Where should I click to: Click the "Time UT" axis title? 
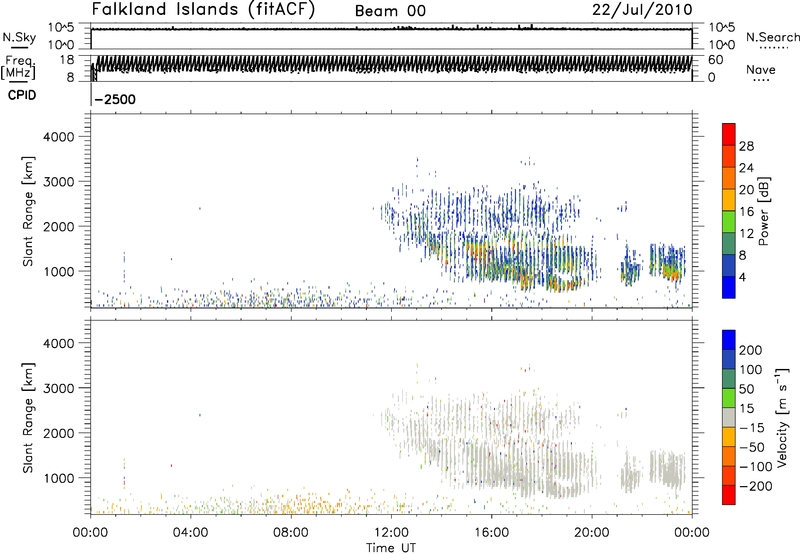point(391,548)
